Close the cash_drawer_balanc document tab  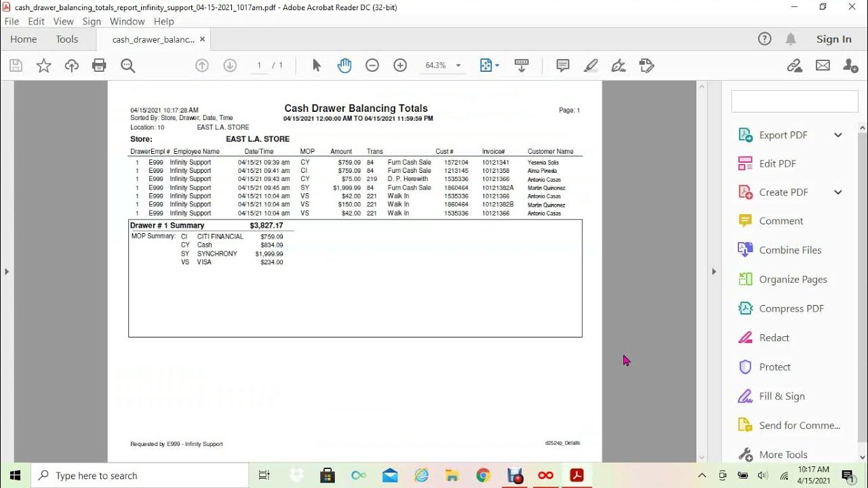click(x=202, y=39)
